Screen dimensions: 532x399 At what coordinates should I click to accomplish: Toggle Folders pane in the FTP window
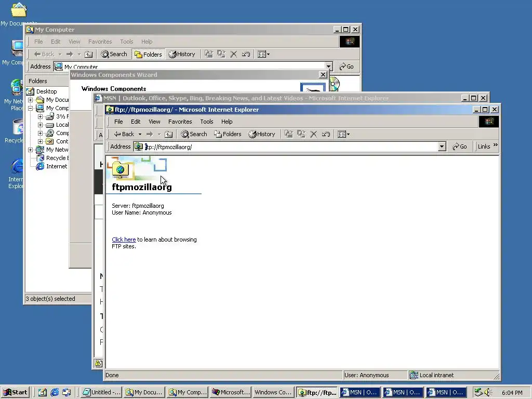coord(228,134)
